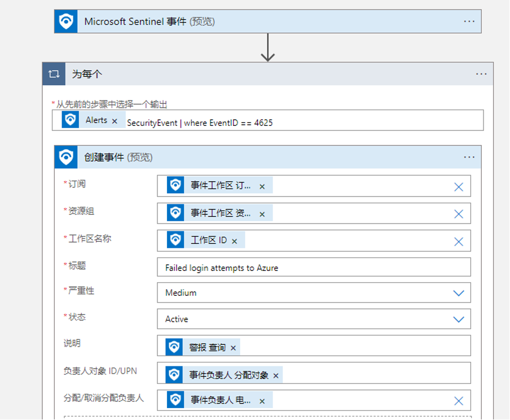Clear the 分配/取消分配负责人 field with blue X

click(x=459, y=401)
